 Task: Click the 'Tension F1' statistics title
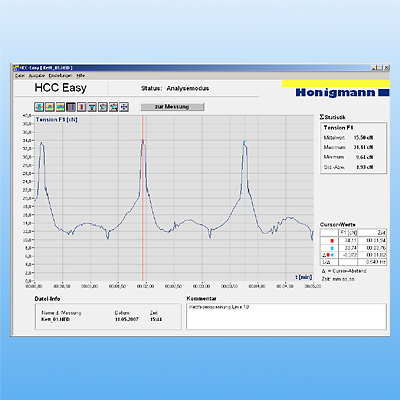338,128
